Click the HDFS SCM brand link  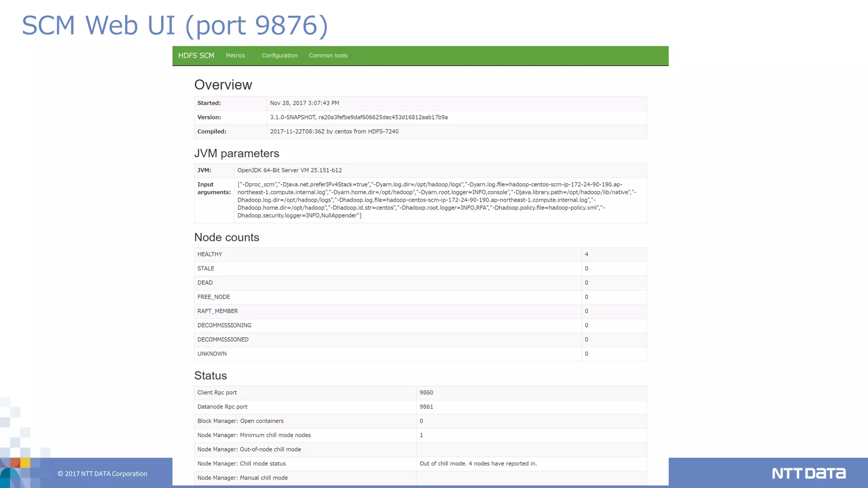[196, 55]
